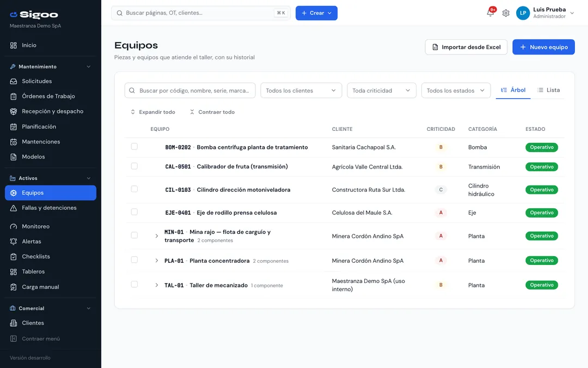Screen dimensions: 588x368
Task: Click the Alertas bell icon in sidebar
Action: click(x=14, y=242)
